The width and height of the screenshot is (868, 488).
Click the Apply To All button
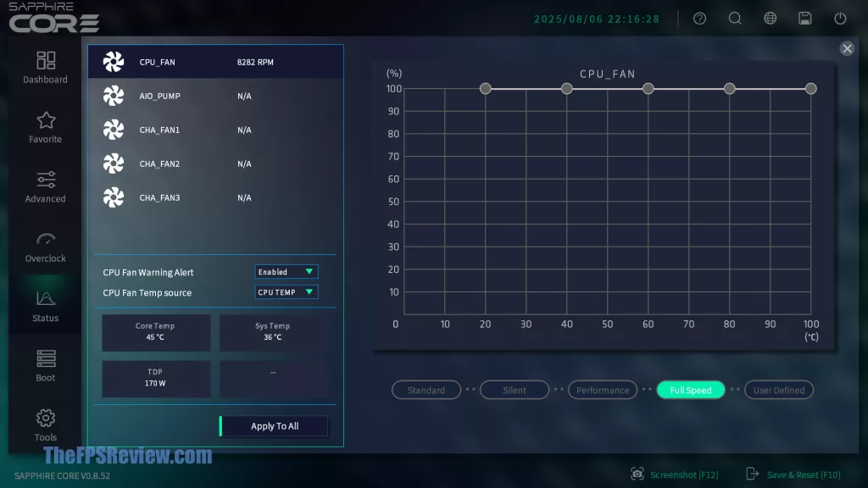274,426
